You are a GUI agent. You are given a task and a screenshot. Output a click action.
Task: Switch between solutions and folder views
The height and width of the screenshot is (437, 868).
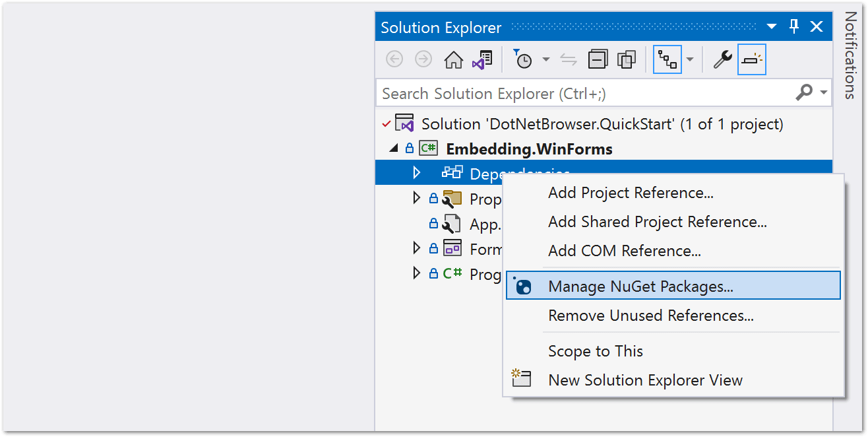[481, 60]
